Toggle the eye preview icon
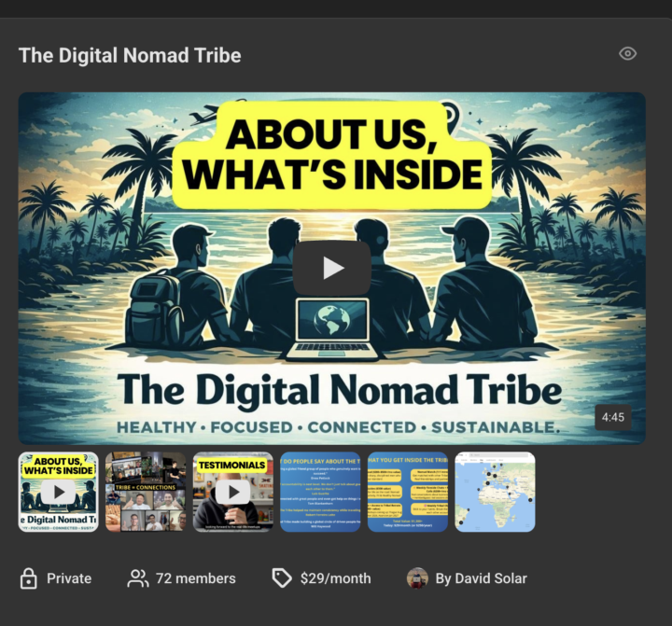The height and width of the screenshot is (626, 672). pyautogui.click(x=627, y=53)
